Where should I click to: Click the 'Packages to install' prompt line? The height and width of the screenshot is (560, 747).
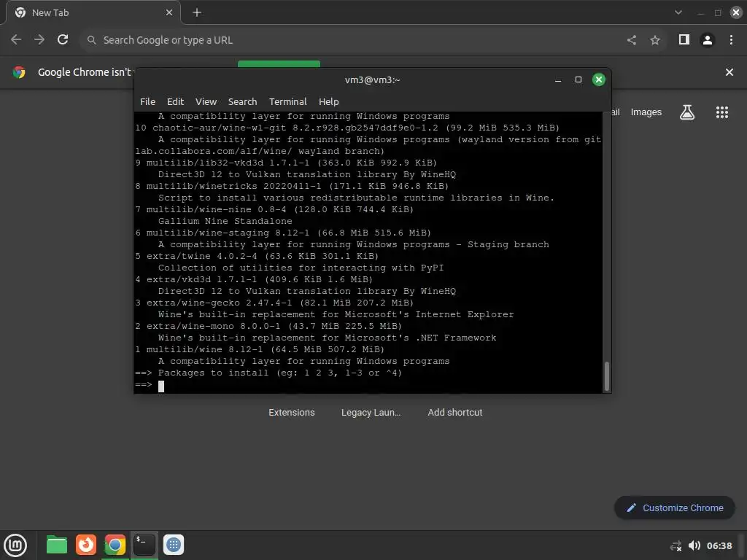click(268, 373)
